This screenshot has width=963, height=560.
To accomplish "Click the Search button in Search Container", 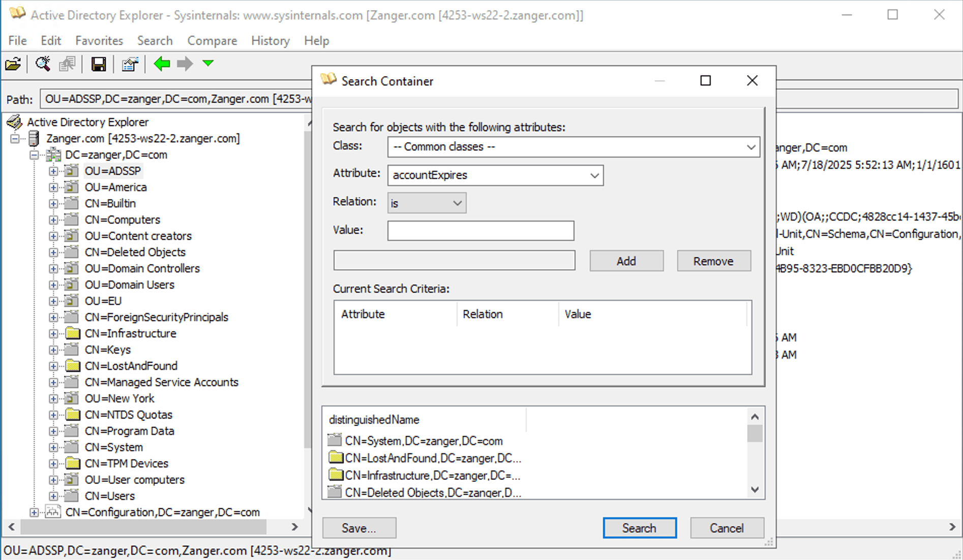I will [639, 528].
